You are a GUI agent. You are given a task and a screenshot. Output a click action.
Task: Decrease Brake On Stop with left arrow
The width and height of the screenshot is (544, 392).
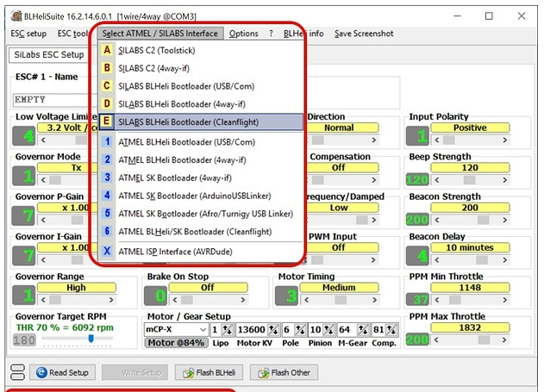[x=175, y=300]
